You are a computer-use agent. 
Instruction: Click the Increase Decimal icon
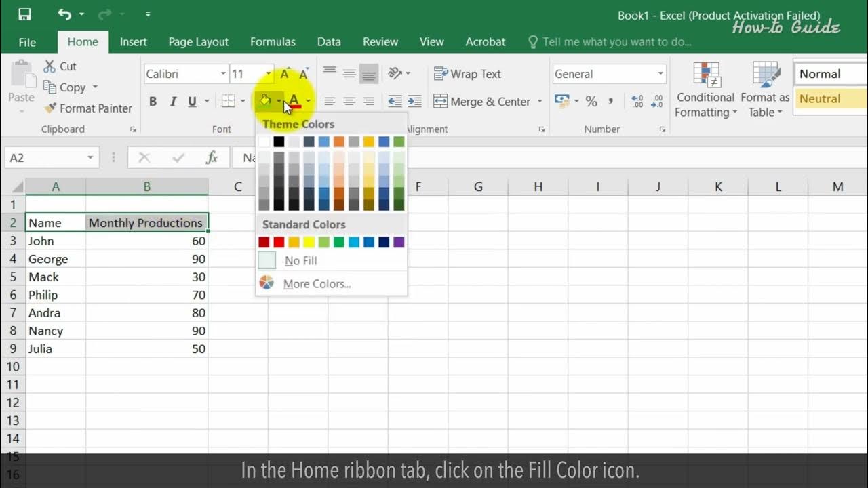coord(637,102)
